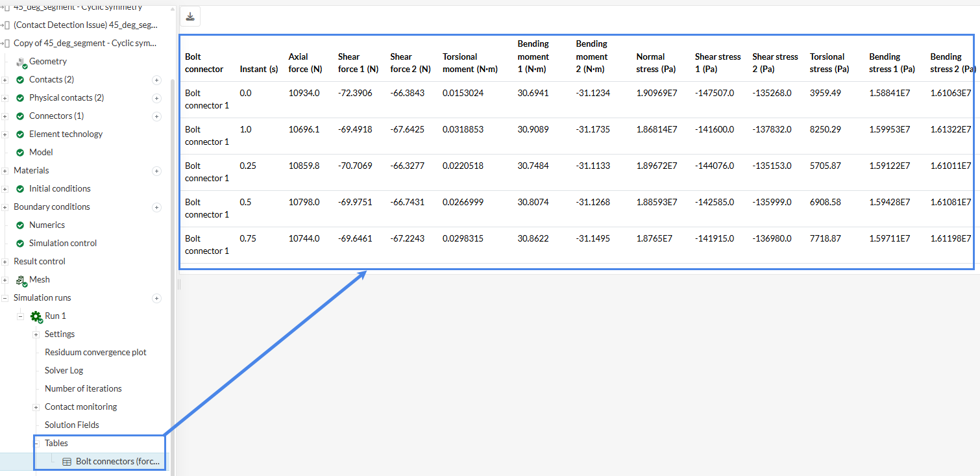Viewport: 980px width, 476px height.
Task: Add a new material via plus icon
Action: tap(156, 171)
